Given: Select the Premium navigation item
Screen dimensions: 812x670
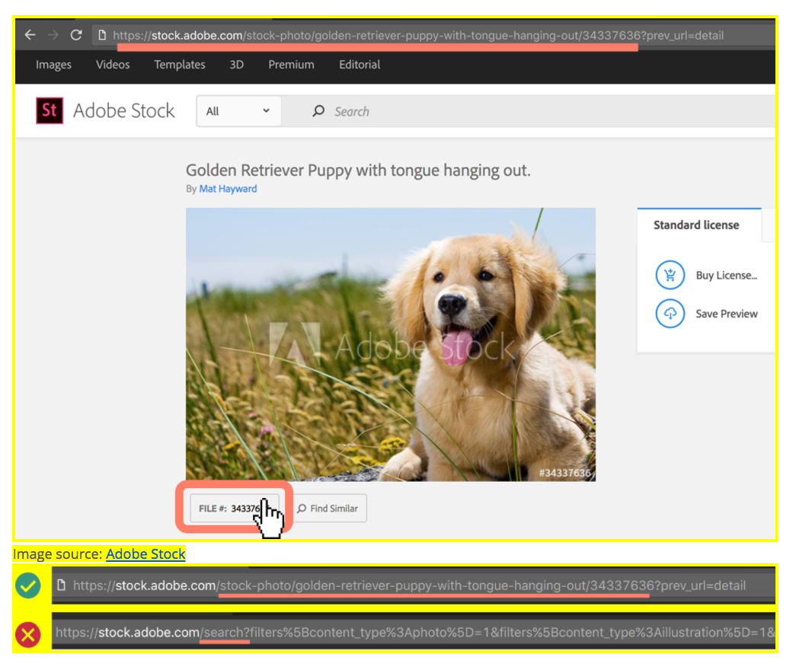Looking at the screenshot, I should click(291, 65).
